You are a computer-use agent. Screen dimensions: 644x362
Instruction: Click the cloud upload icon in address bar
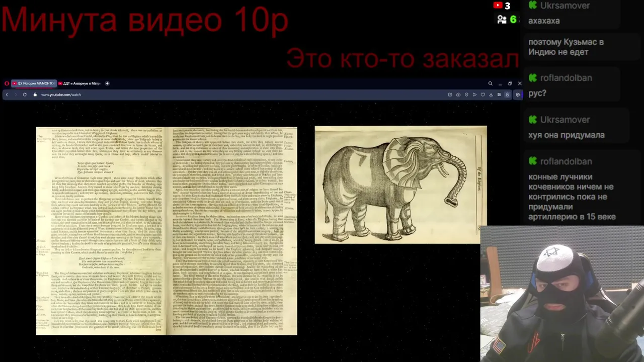tap(458, 95)
